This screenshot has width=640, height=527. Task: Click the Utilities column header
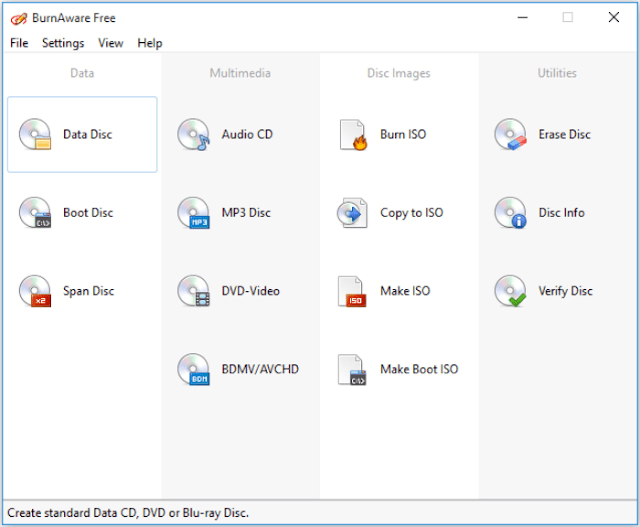pyautogui.click(x=557, y=73)
